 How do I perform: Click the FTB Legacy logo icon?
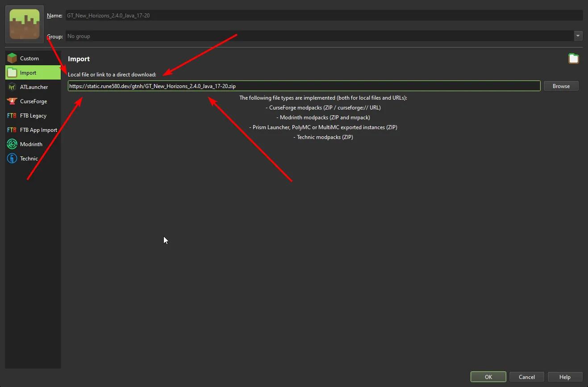[x=12, y=116]
